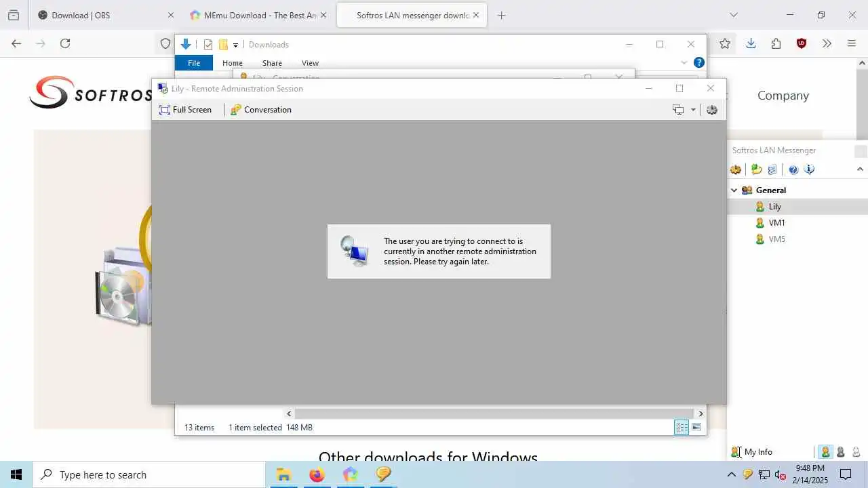The width and height of the screenshot is (868, 488).
Task: Click Company link on Softros website
Action: tap(783, 96)
